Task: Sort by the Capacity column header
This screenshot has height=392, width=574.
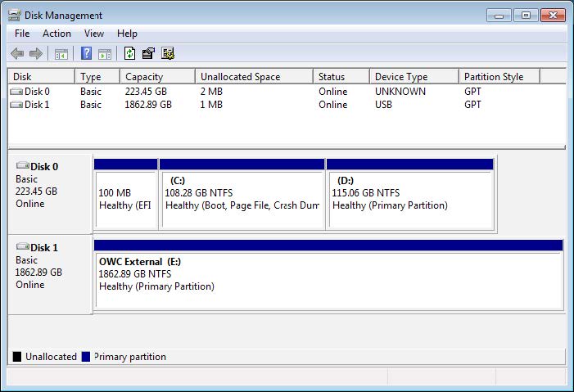Action: 157,76
